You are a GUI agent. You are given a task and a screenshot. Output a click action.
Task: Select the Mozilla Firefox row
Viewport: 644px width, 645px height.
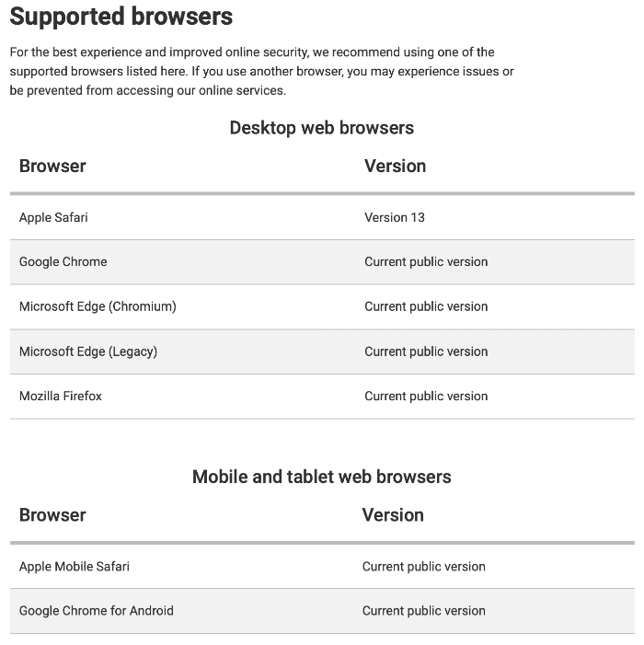[x=322, y=397]
